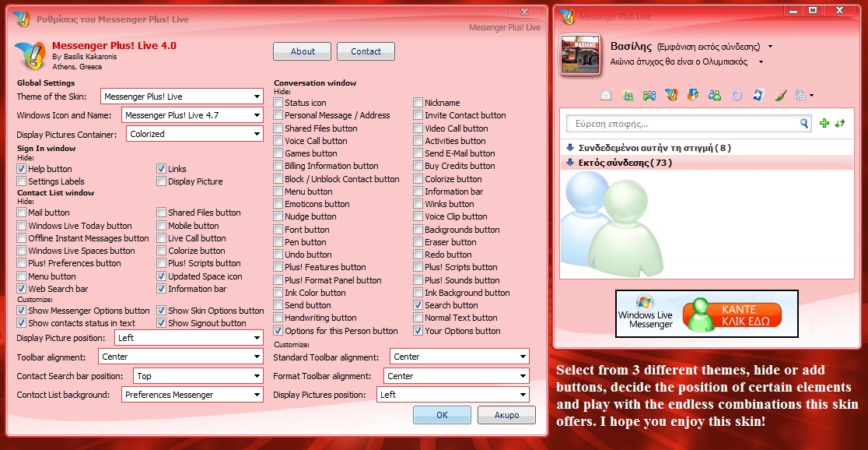Click the About button

(303, 51)
